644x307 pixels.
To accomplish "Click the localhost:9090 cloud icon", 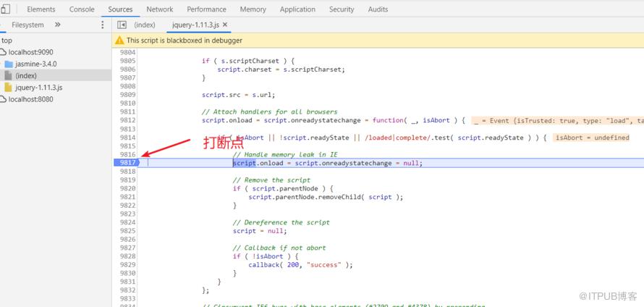I will click(4, 52).
